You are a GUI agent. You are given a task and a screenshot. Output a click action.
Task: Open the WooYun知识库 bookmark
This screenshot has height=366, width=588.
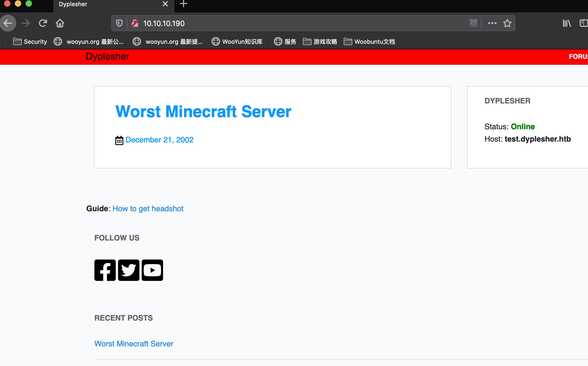click(x=237, y=42)
